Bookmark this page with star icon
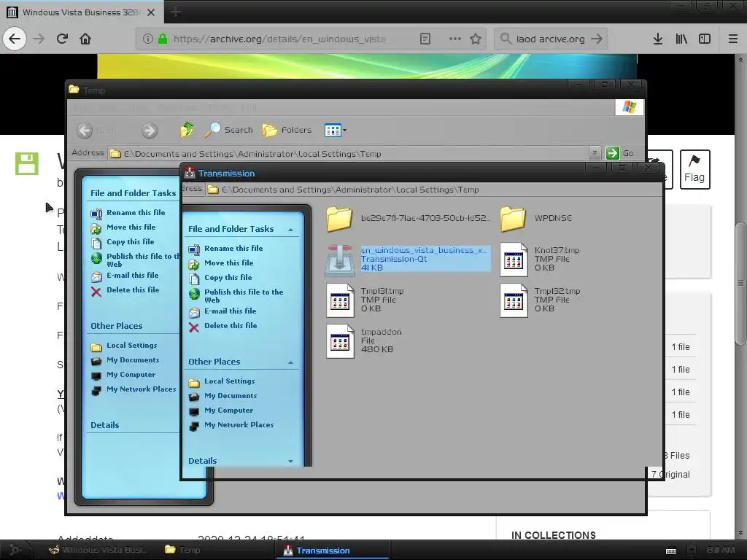This screenshot has height=560, width=747. pyautogui.click(x=476, y=39)
